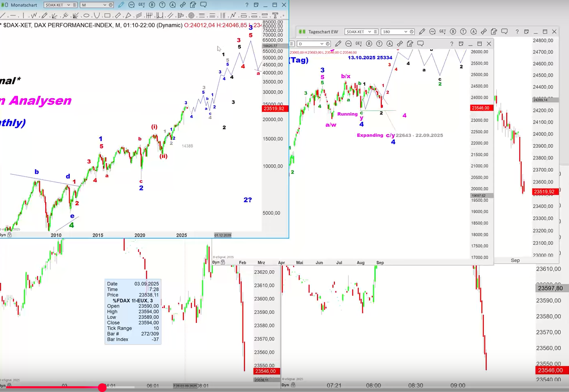Screen dimensions: 569x392
Task: Select the trend line tool in Monatschart
Action: 3,16
